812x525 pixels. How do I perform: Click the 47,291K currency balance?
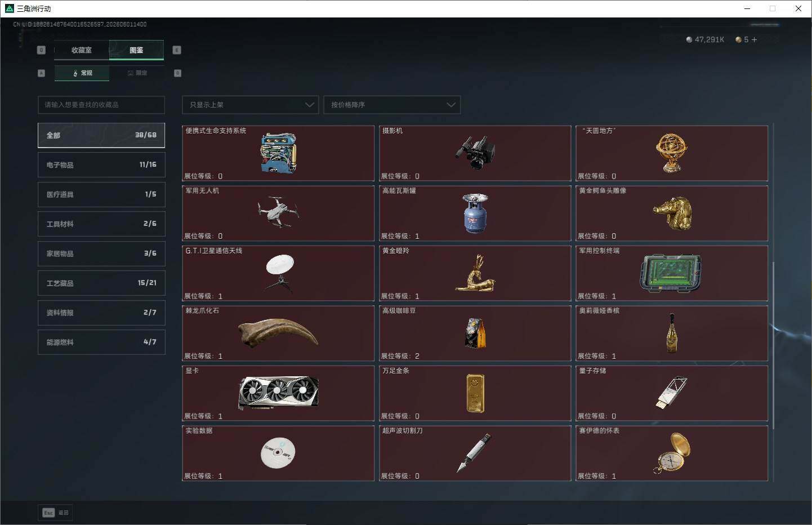click(x=710, y=39)
